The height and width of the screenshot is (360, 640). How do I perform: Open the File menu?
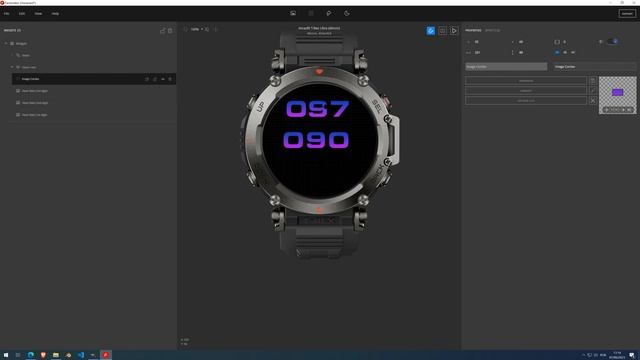[x=7, y=13]
